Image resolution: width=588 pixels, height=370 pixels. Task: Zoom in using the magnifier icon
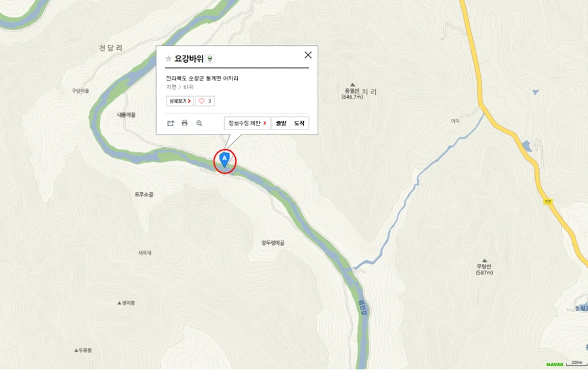199,123
